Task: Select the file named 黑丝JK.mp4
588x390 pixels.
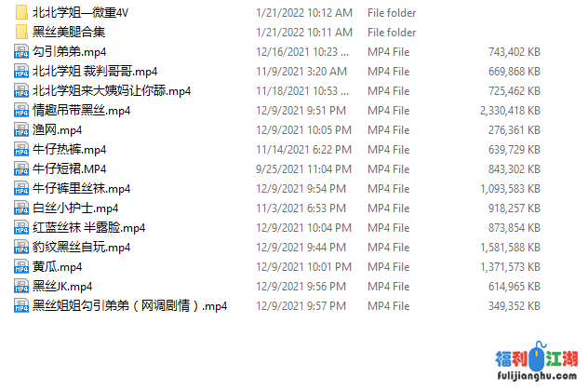Action: (62, 287)
